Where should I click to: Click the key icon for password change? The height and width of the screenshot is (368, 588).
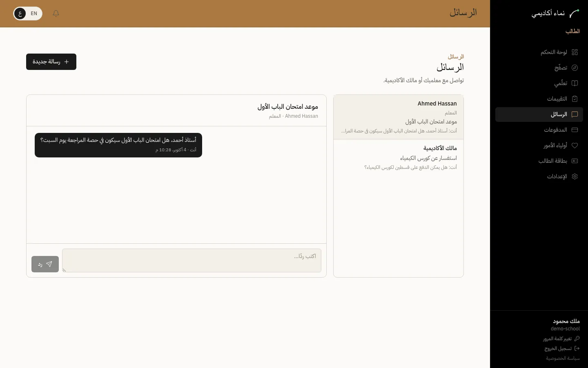577,339
